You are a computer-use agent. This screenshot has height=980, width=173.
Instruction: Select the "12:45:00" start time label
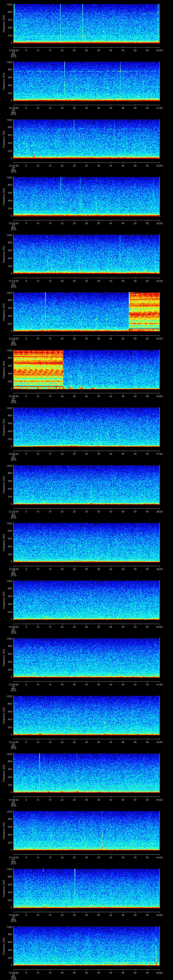(x=13, y=973)
